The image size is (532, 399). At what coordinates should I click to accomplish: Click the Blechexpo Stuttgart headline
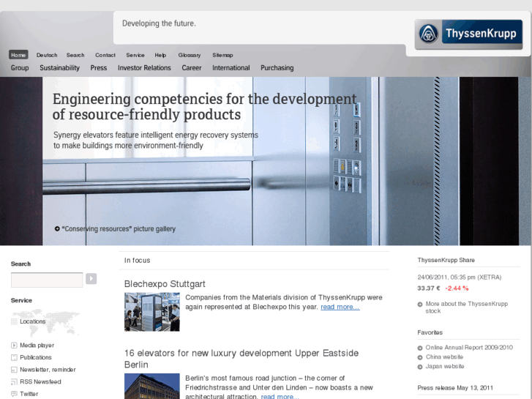tap(165, 284)
